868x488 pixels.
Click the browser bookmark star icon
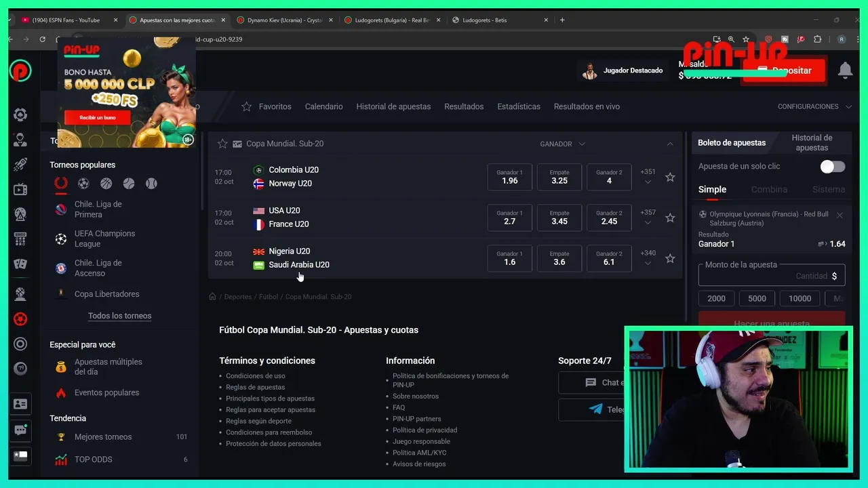pos(746,39)
